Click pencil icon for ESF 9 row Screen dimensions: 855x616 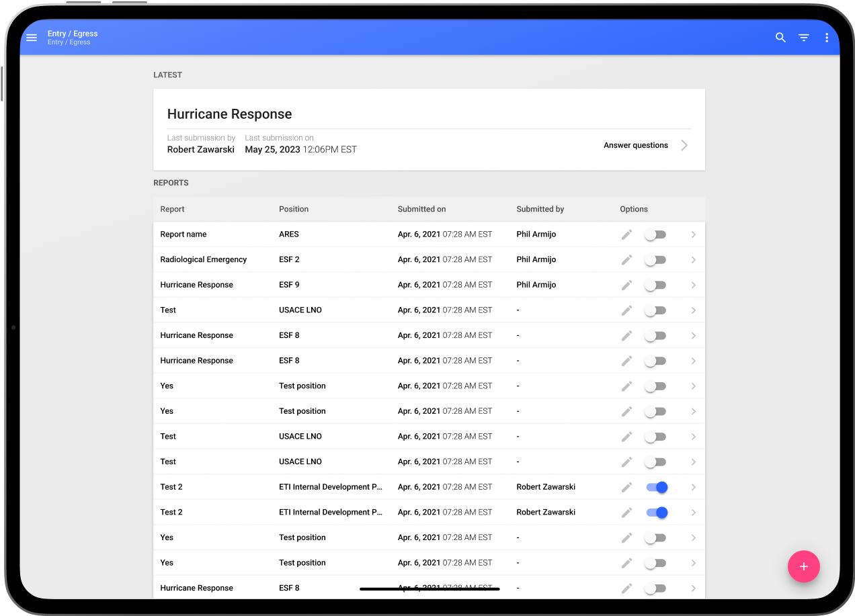pyautogui.click(x=626, y=285)
